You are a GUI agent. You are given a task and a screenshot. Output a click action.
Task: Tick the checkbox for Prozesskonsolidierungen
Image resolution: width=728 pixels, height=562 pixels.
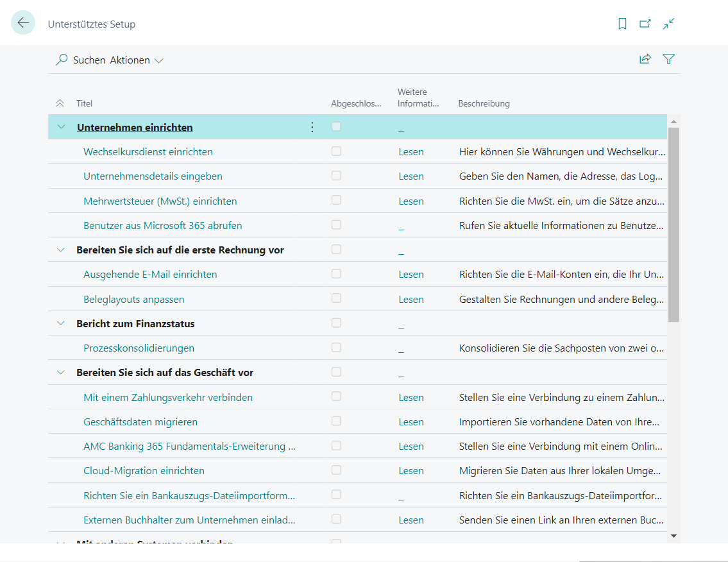[336, 348]
